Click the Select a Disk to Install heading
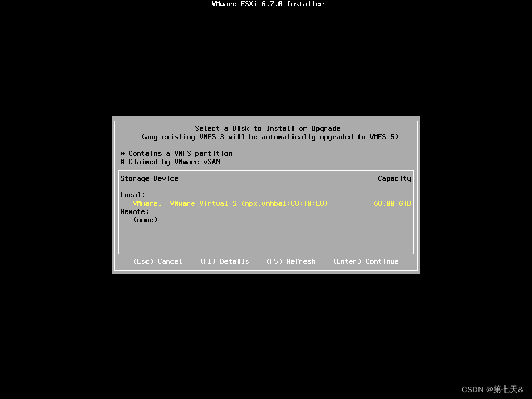Viewport: 532px width, 399px height. 268,129
